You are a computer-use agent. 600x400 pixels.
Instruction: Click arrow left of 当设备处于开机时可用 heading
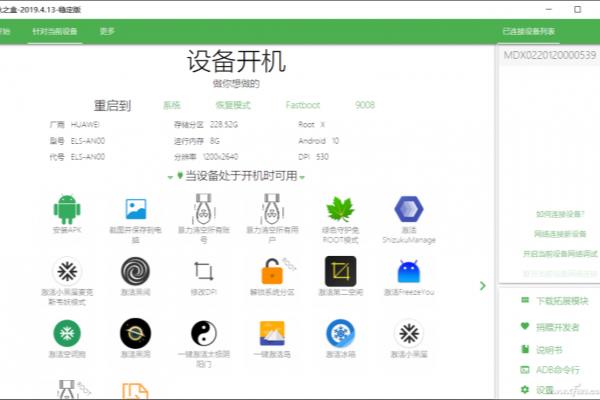pyautogui.click(x=171, y=177)
